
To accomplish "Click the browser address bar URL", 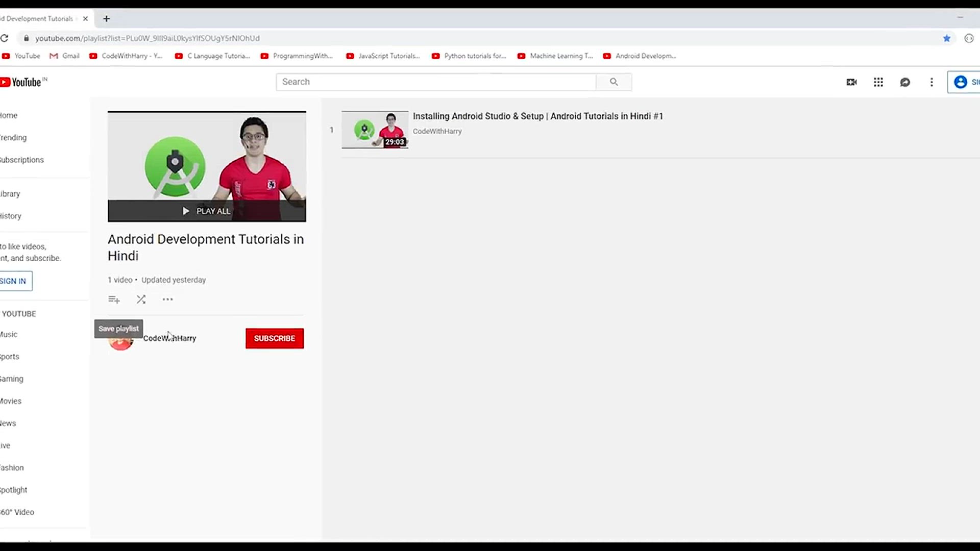I will (x=147, y=38).
